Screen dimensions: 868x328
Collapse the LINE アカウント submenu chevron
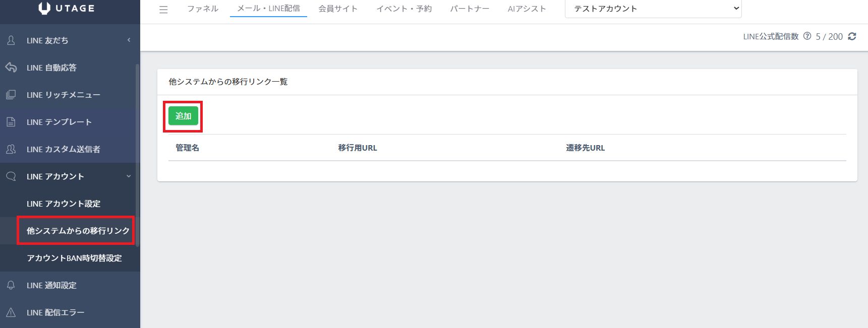click(129, 176)
